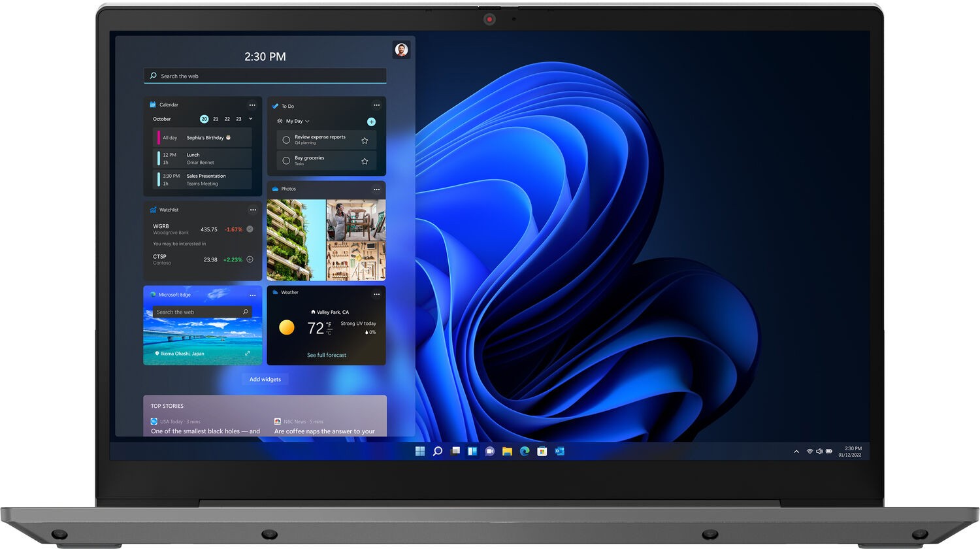Launch Microsoft Edge from the taskbar

[x=525, y=451]
